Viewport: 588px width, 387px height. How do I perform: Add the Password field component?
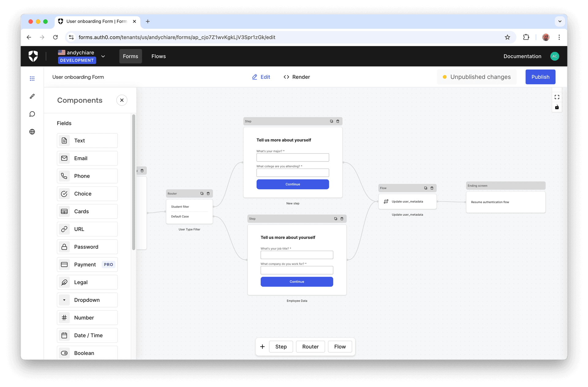click(87, 247)
